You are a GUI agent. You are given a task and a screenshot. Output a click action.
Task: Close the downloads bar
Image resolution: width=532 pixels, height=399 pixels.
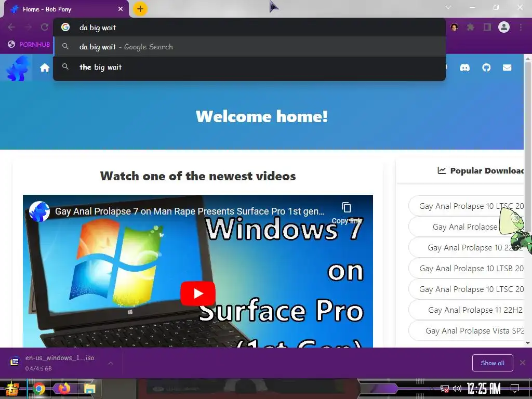coord(523,363)
